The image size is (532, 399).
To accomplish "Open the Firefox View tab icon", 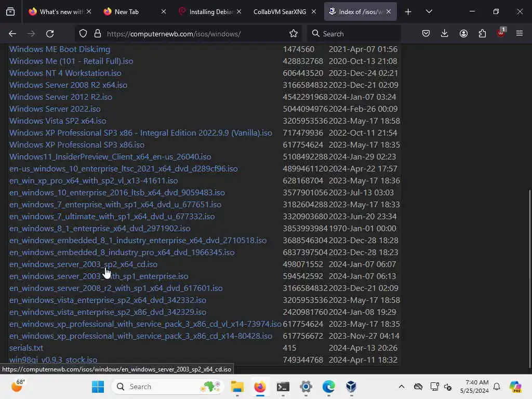I will 10,12.
